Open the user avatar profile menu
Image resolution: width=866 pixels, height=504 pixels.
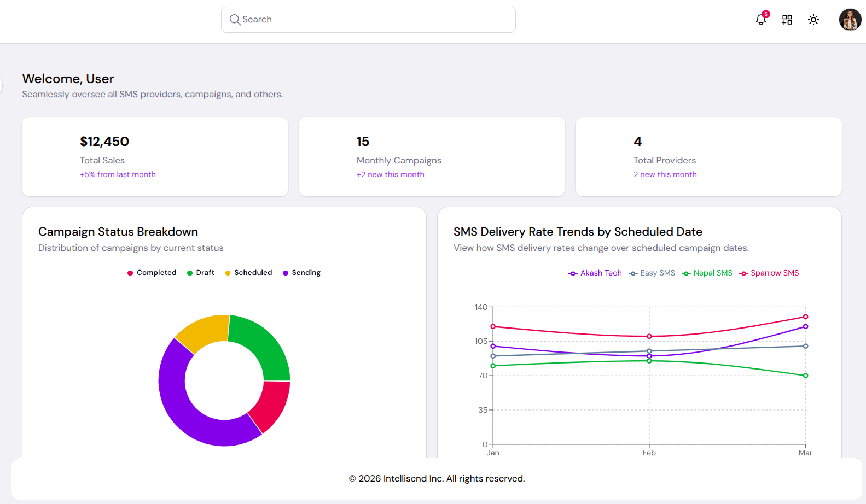click(x=850, y=20)
